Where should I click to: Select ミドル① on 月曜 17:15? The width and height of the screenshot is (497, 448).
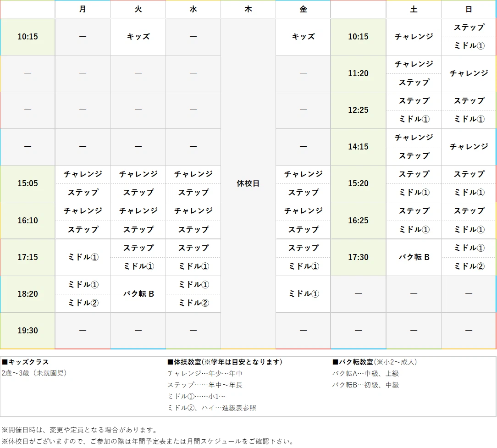[x=83, y=257]
